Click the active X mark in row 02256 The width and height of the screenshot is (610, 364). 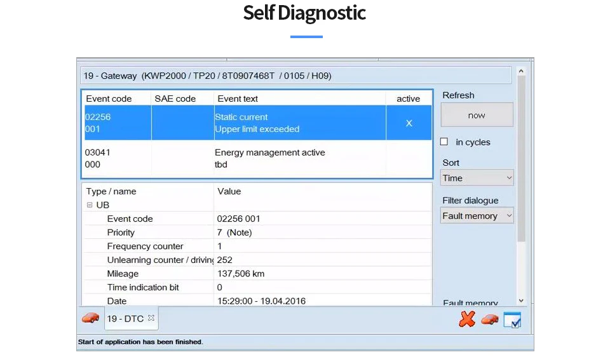pyautogui.click(x=409, y=123)
